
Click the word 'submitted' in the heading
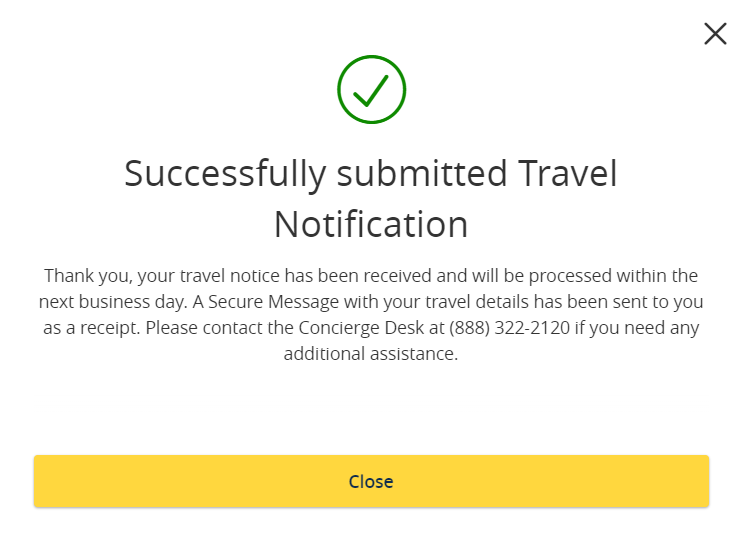click(x=422, y=174)
